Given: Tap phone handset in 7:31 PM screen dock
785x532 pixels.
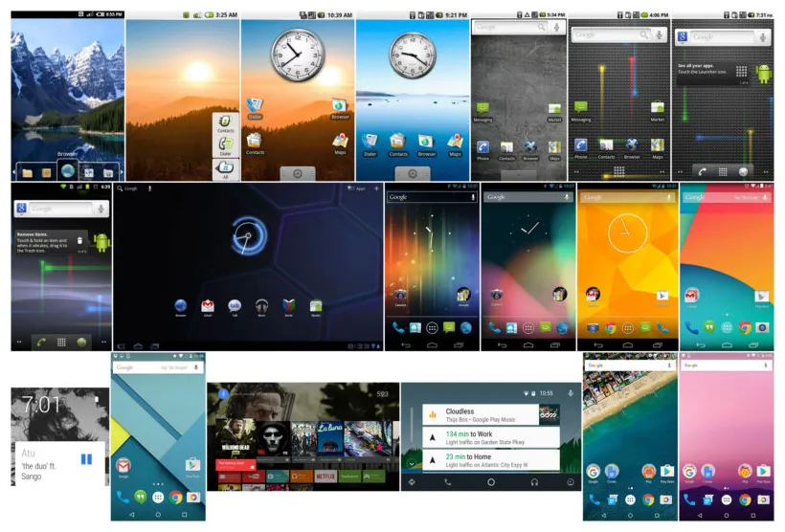Looking at the screenshot, I should point(702,171).
